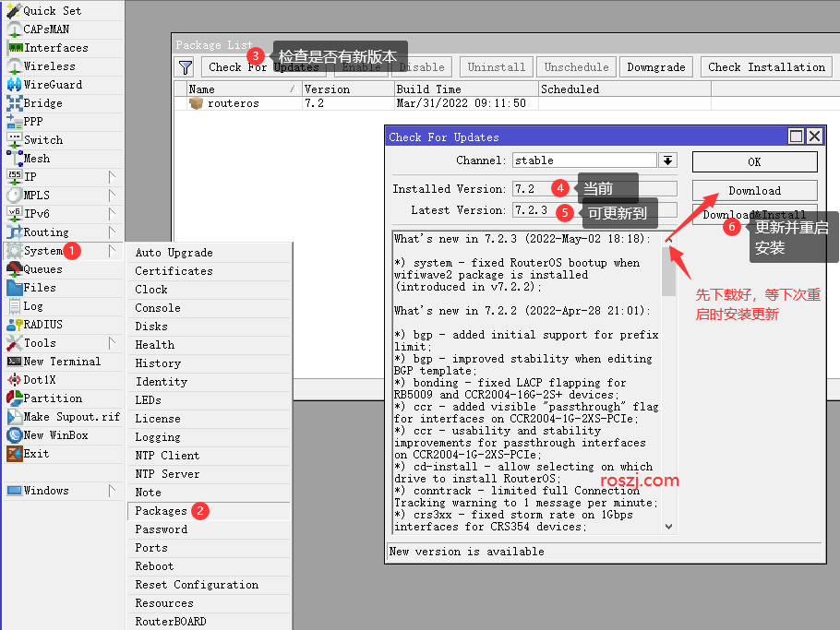
Task: Expand the Routing submenu arrow
Action: 112,232
